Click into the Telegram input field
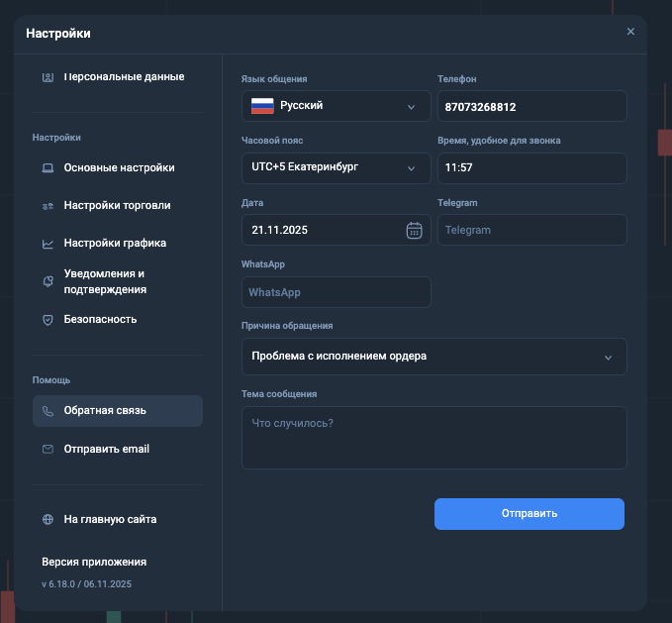 tap(531, 230)
